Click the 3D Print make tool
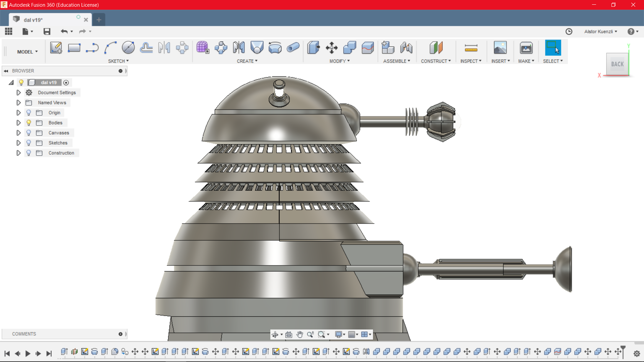 tap(526, 48)
